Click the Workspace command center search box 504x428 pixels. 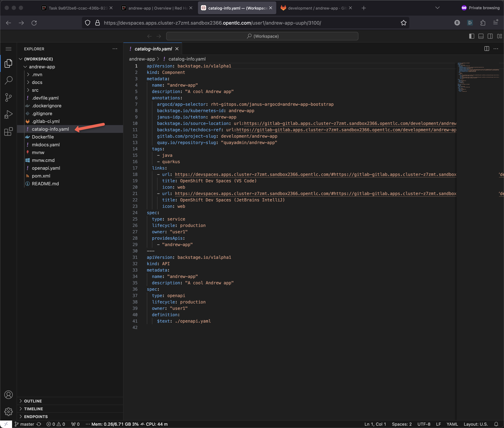click(262, 36)
